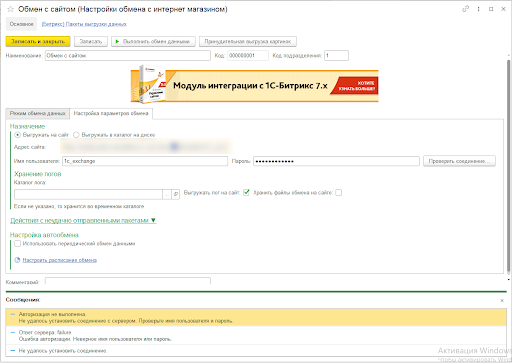
Task: Browse for a log folder with the ellipsis button
Action: click(167, 194)
